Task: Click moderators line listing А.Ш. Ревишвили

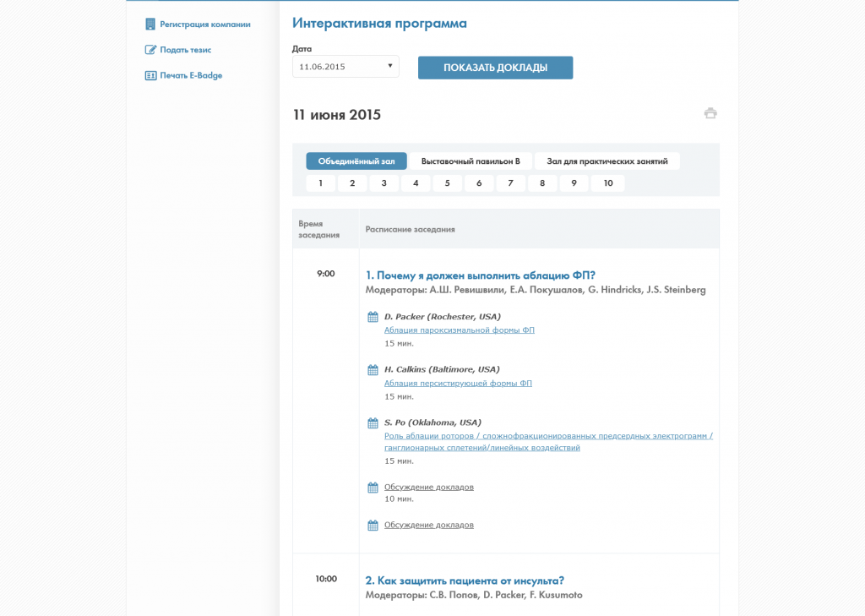Action: pyautogui.click(x=535, y=290)
